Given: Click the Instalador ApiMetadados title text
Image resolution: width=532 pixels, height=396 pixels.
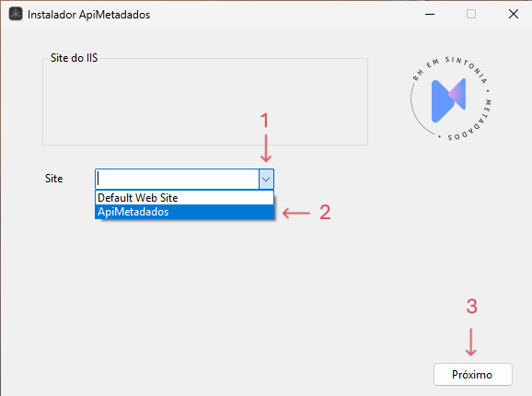Looking at the screenshot, I should pyautogui.click(x=89, y=15).
